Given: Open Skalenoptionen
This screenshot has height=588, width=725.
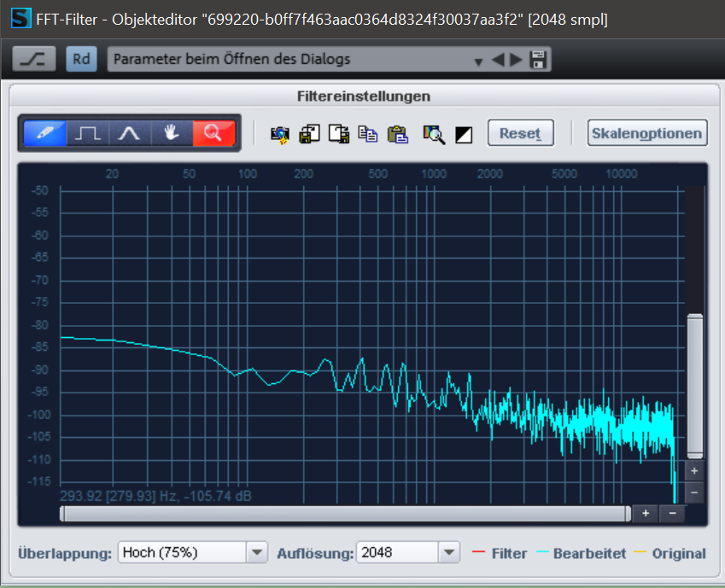Looking at the screenshot, I should click(647, 133).
